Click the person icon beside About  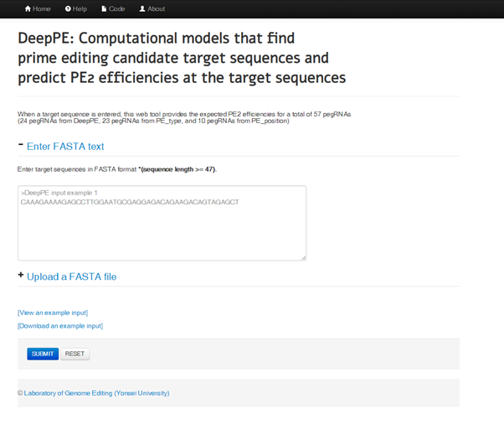pyautogui.click(x=142, y=9)
